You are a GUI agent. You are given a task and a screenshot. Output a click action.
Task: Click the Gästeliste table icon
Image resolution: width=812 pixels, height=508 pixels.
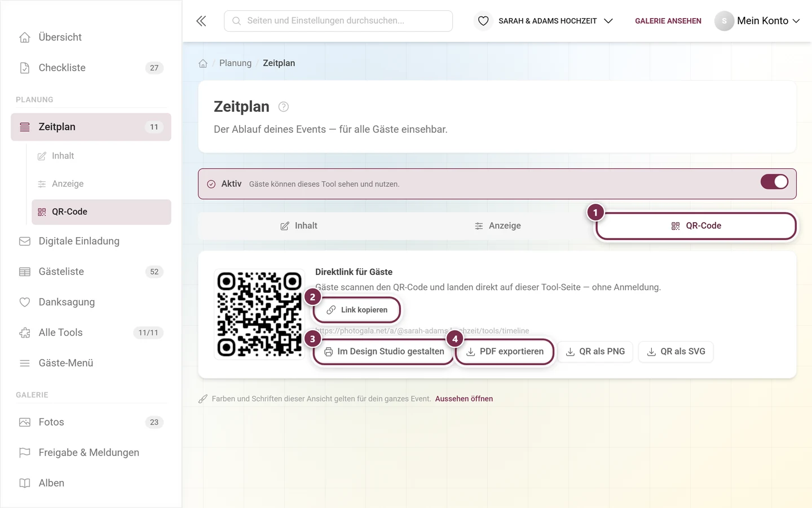click(x=25, y=271)
